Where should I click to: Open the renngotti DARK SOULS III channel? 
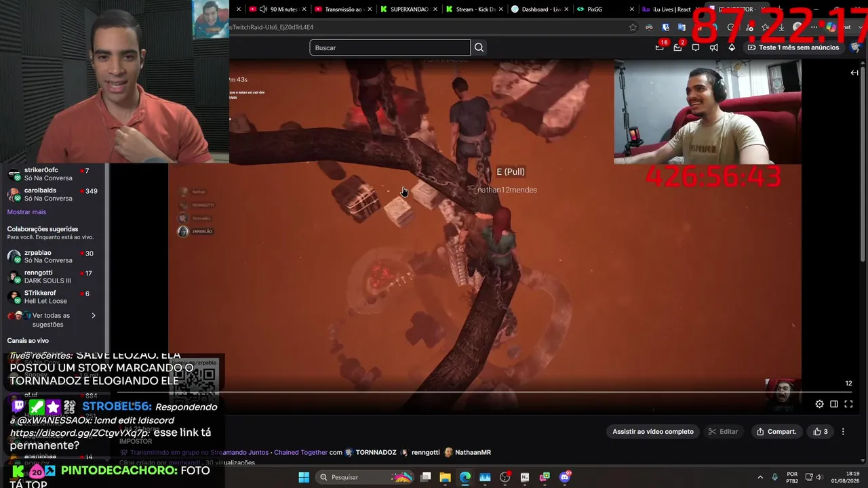52,277
